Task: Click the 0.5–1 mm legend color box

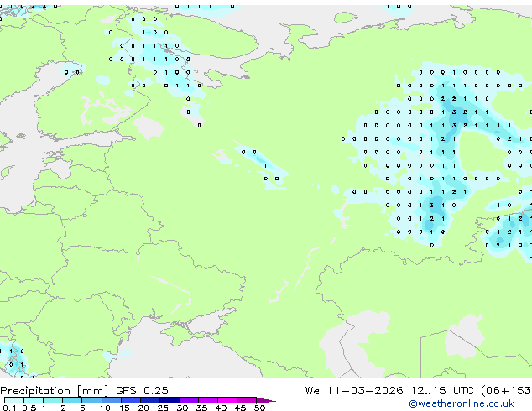Action: coord(34,400)
